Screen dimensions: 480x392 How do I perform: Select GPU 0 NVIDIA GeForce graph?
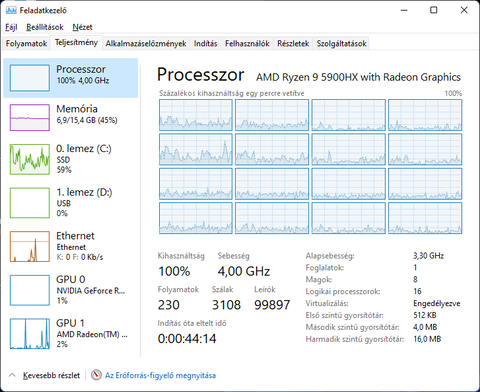(30, 290)
